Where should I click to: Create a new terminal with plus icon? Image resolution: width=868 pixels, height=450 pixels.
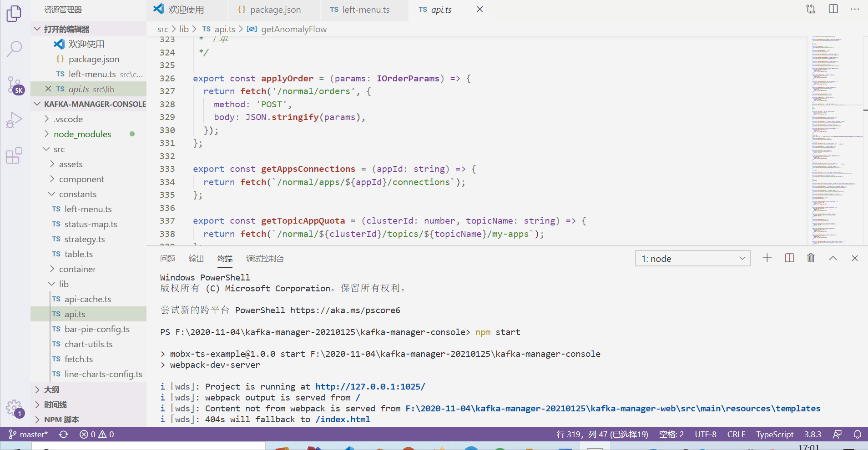767,258
